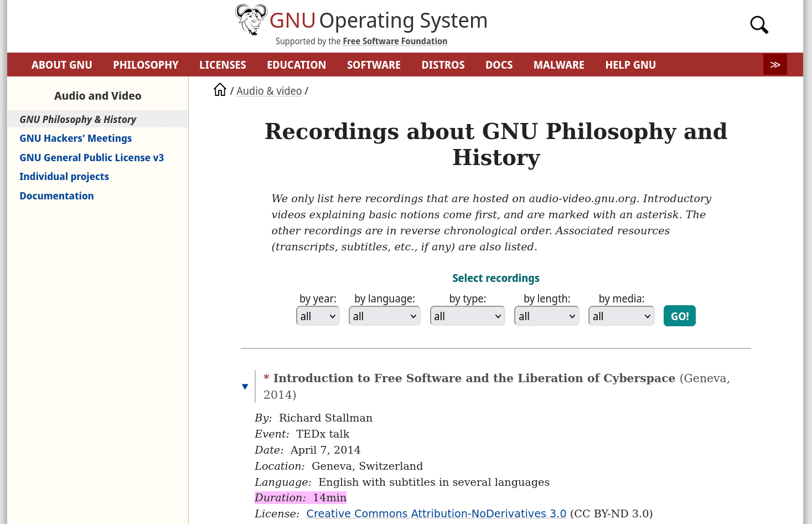812x524 pixels.
Task: Open the Distros menu item
Action: pos(443,65)
